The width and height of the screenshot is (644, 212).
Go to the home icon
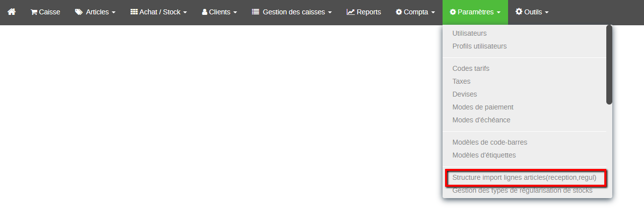pos(11,12)
